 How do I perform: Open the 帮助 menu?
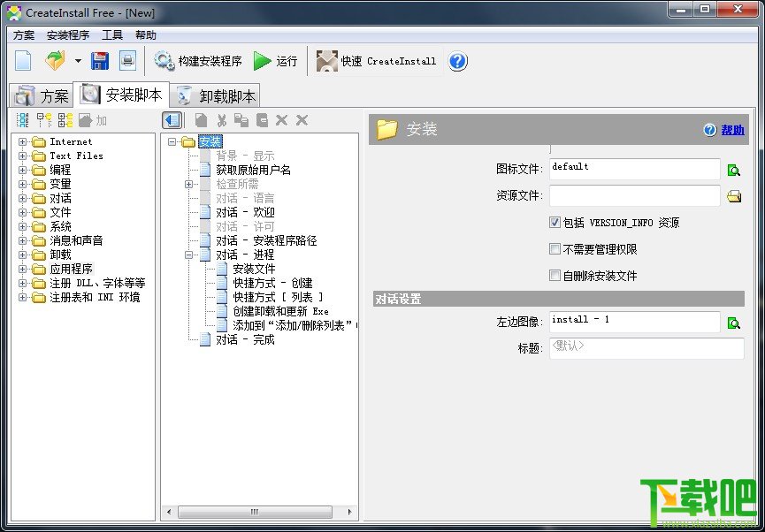tap(146, 35)
